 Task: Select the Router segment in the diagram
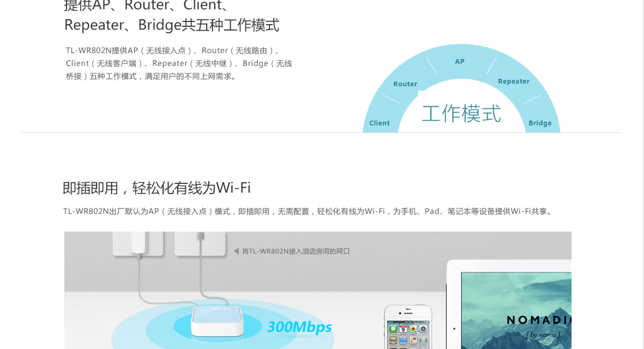click(x=405, y=84)
